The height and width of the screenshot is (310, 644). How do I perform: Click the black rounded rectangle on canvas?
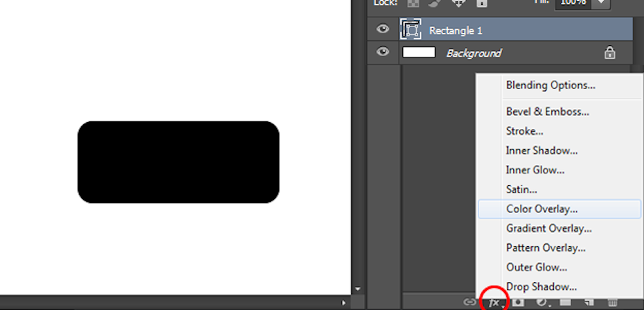point(178,162)
